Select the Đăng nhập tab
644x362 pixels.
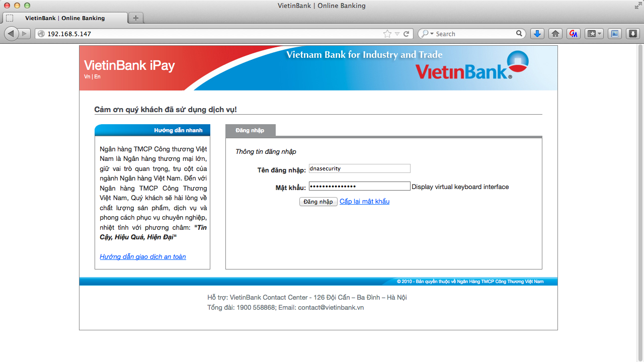250,130
